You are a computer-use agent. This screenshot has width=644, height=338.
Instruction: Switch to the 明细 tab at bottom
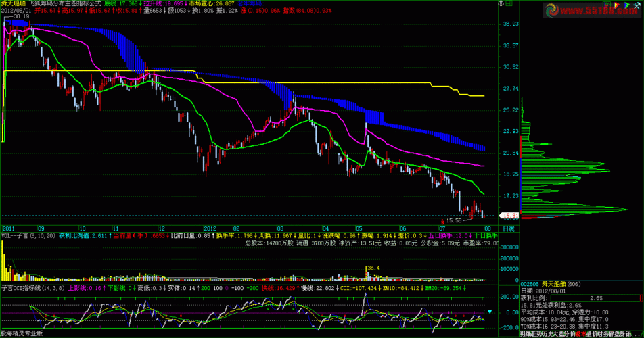tap(524, 333)
